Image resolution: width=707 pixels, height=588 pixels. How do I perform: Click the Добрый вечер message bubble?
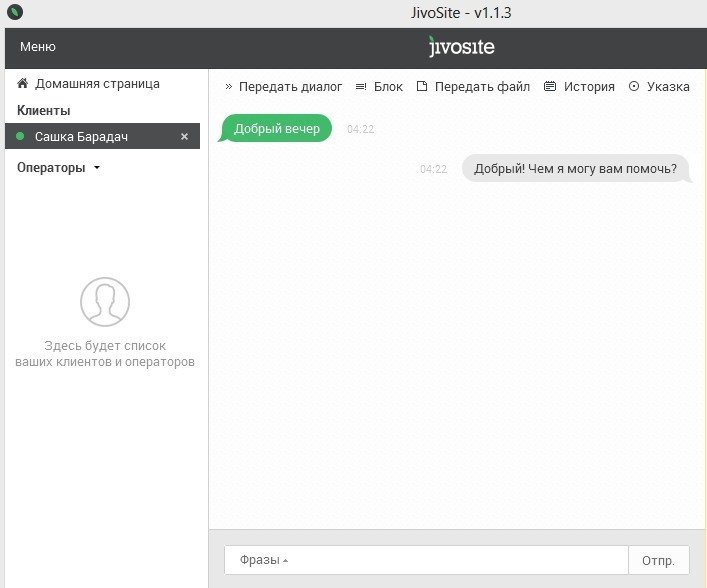pos(276,129)
